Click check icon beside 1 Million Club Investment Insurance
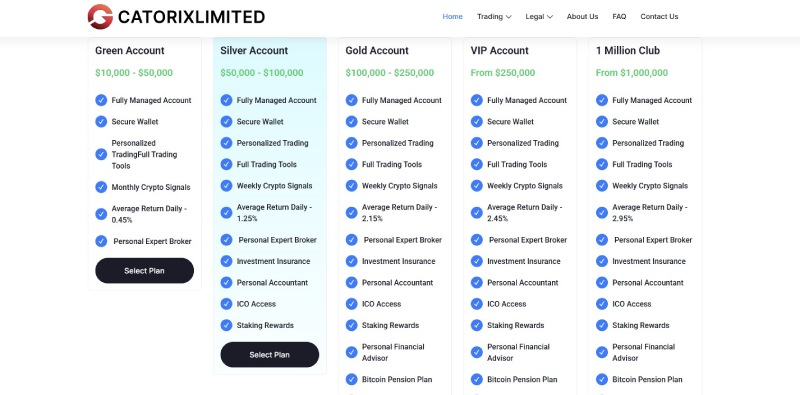Viewport: 800px width, 395px height. (602, 261)
